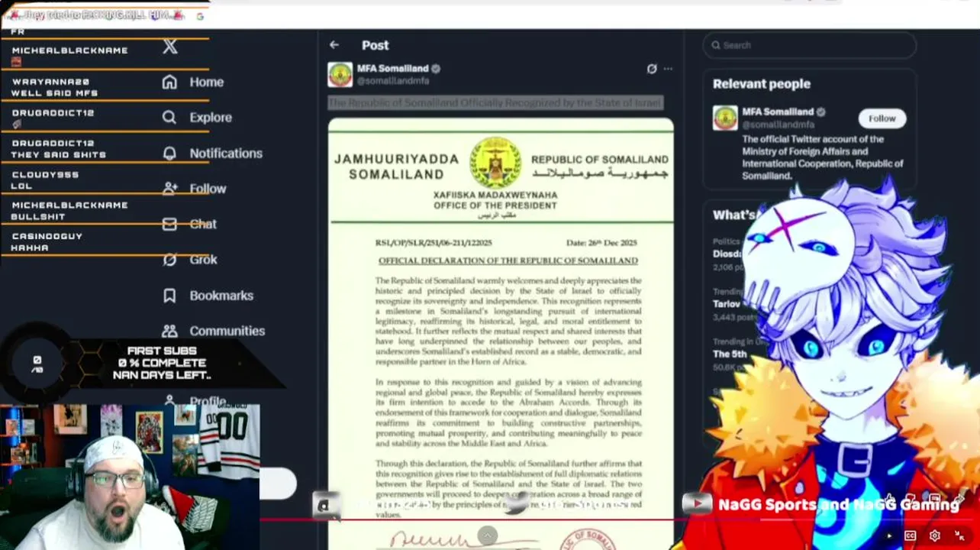This screenshot has height=550, width=980.
Task: Open the post's three-dot More menu
Action: tap(668, 69)
